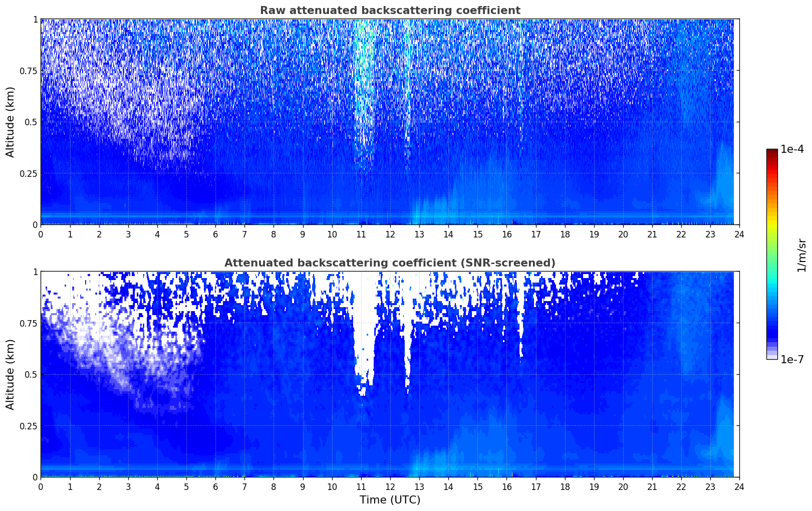Click time tick '18' under the SNR-screened plot
This screenshot has height=511, width=812.
565,486
